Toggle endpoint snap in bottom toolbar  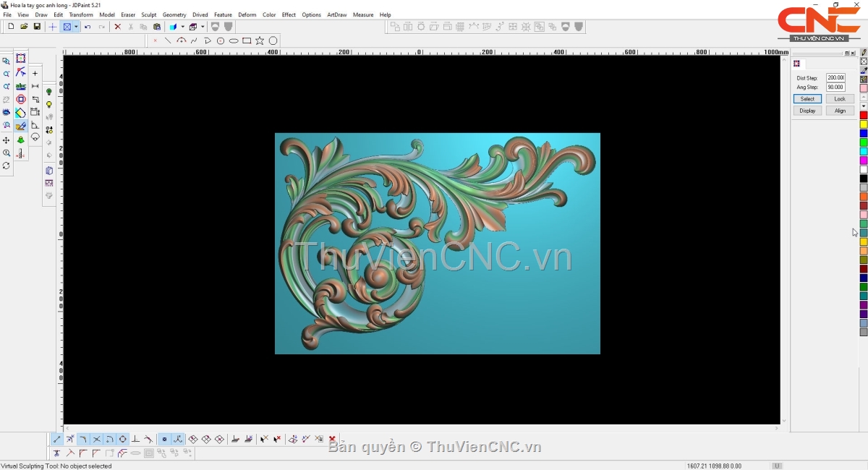[57, 439]
